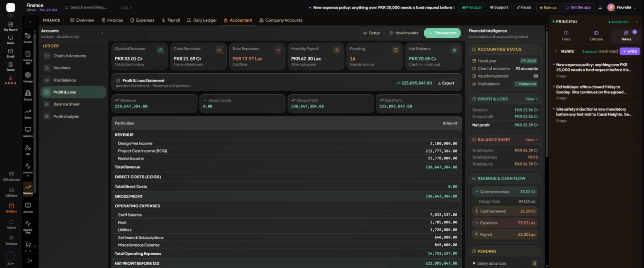This screenshot has height=268, width=644.
Task: Expand the top-left sidebar chevron
Action: tap(11, 15)
